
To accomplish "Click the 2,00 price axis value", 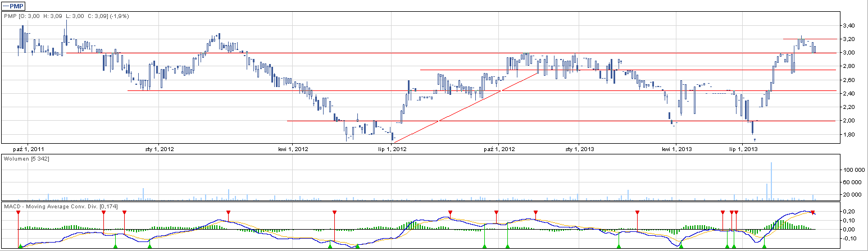I will 848,121.
